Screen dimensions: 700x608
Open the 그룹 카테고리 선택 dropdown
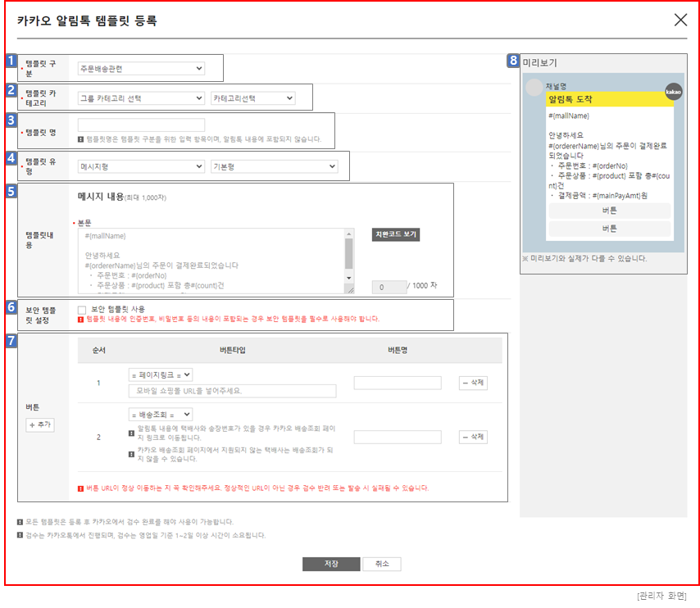(x=141, y=98)
